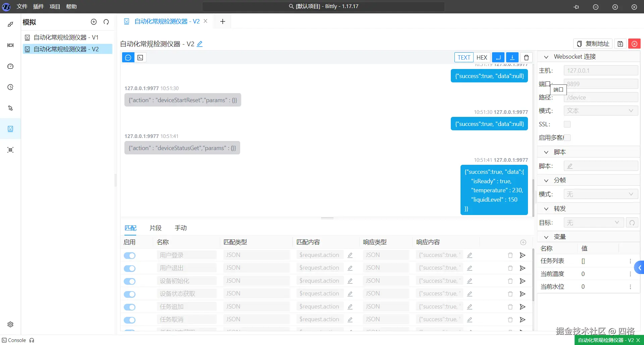This screenshot has width=644, height=345.
Task: Disable the 设备初始化 rule
Action: click(129, 281)
